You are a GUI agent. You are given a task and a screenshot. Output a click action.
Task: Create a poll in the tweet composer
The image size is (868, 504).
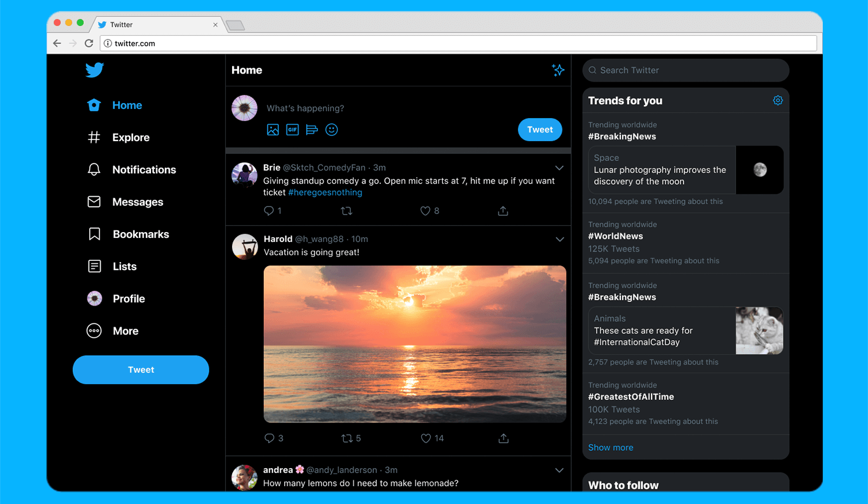(x=312, y=130)
